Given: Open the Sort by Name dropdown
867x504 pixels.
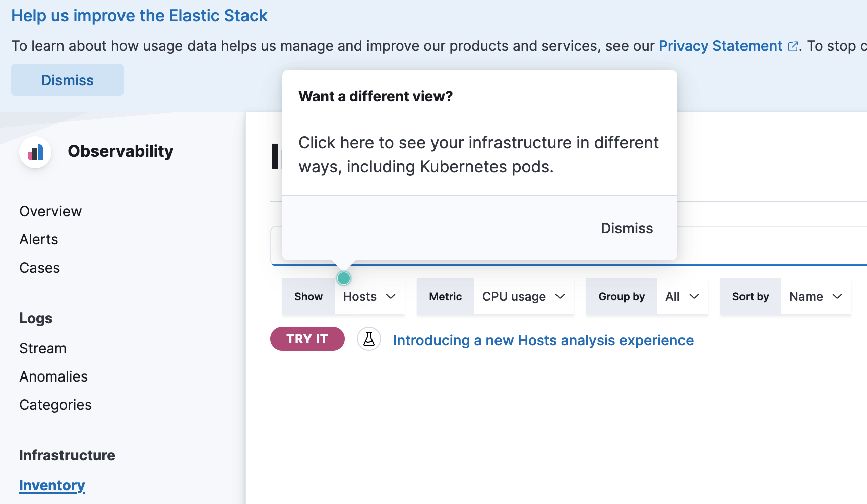Looking at the screenshot, I should pyautogui.click(x=815, y=296).
